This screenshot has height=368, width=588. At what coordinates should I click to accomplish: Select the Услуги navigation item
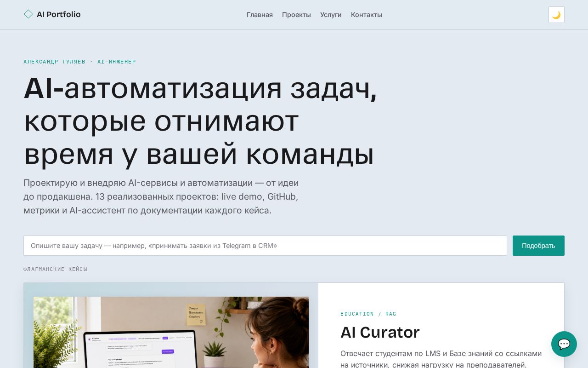[x=331, y=15]
